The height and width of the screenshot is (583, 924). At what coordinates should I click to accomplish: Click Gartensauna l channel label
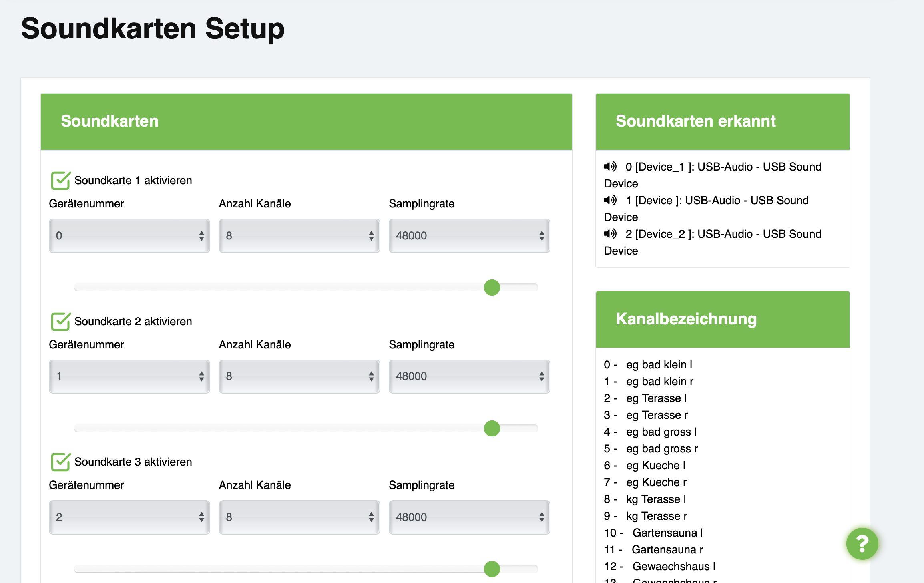(x=667, y=533)
